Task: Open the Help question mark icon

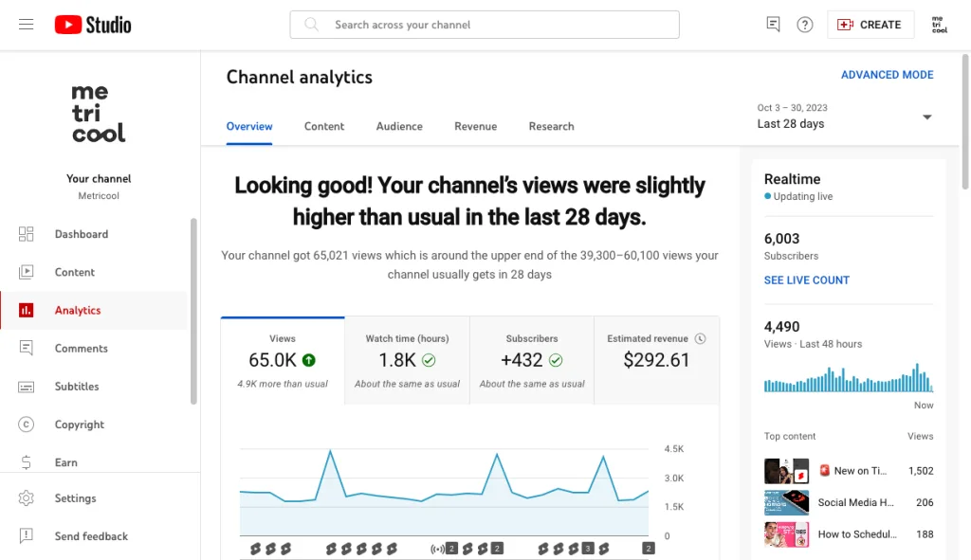Action: pos(804,25)
